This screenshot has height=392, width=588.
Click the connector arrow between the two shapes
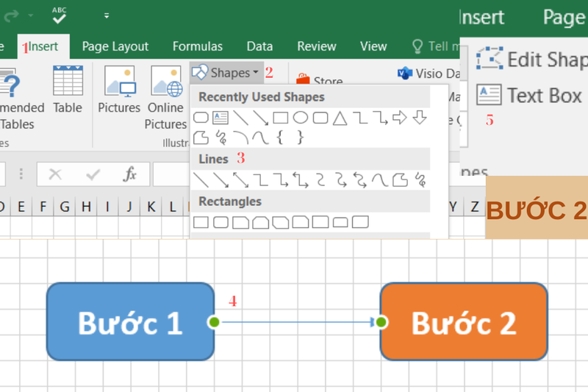298,322
